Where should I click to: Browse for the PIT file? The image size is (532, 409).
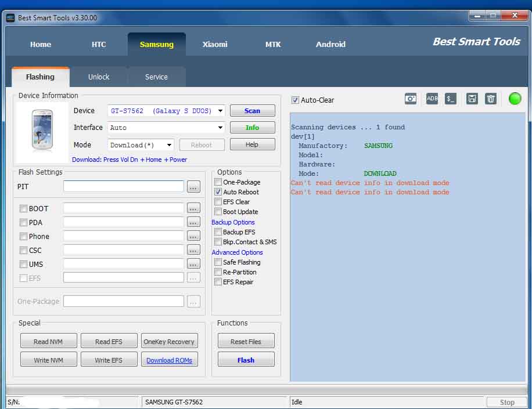tap(193, 187)
